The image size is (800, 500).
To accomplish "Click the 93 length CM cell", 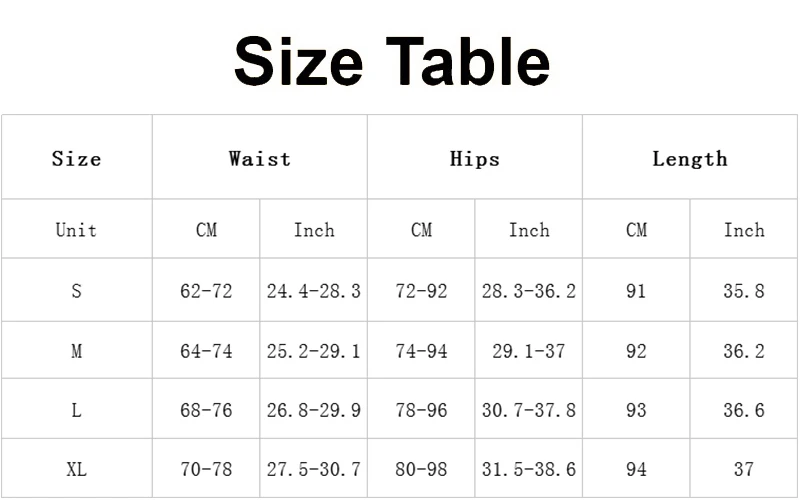I will coord(636,410).
